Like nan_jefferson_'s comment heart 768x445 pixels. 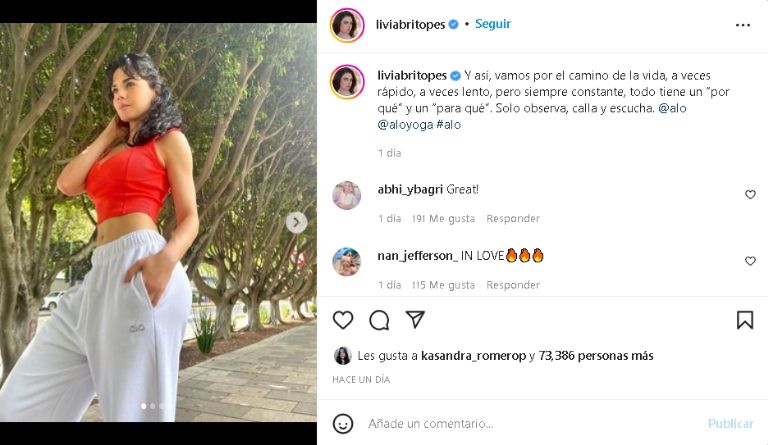coord(750,261)
